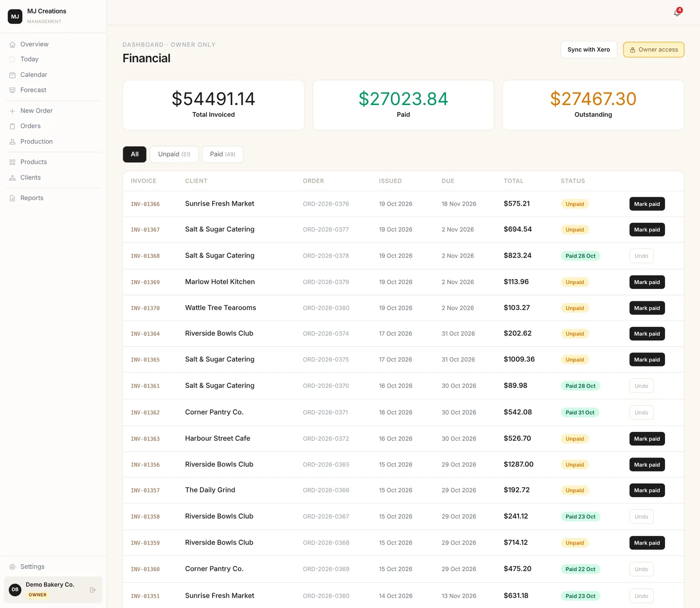
Task: Mark Wattle Tree Tearooms invoice paid
Action: click(647, 308)
